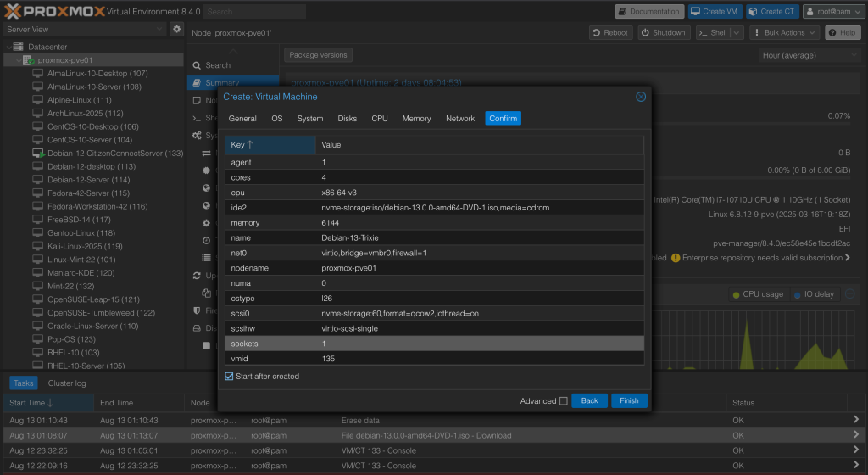Open the Shell dropdown arrow

(737, 33)
